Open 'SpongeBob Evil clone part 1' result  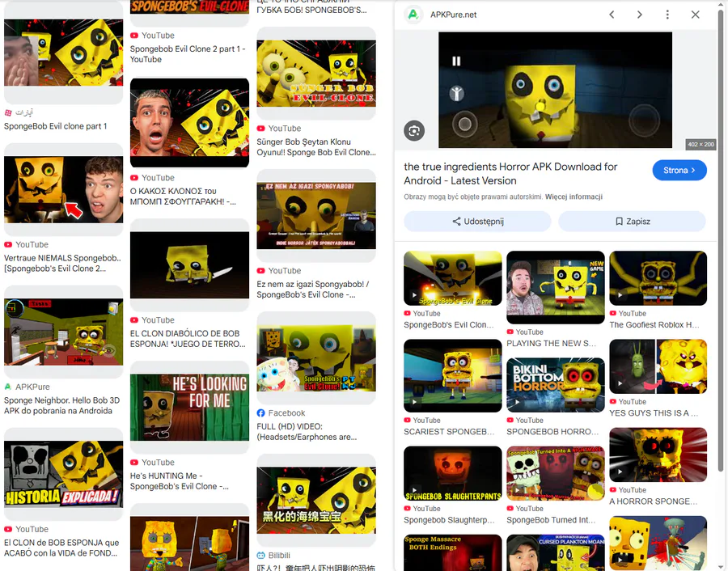[55, 126]
